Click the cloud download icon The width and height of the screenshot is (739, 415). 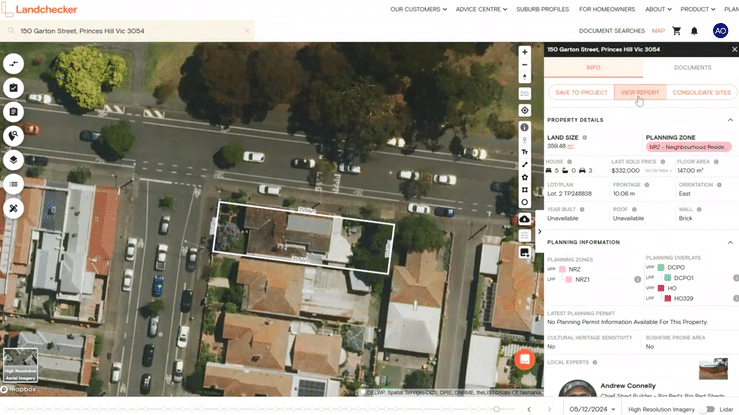(525, 219)
